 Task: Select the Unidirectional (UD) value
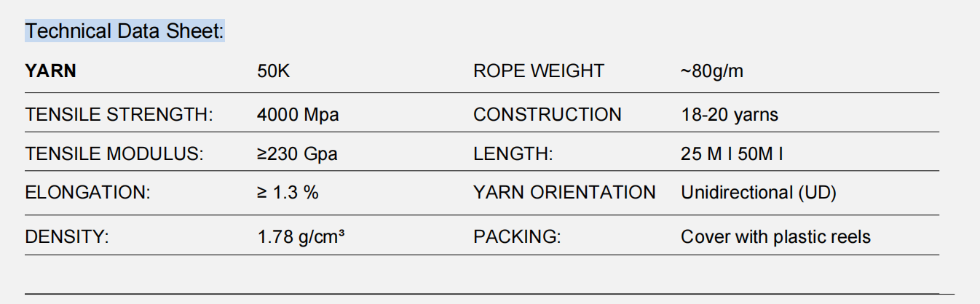click(x=758, y=193)
